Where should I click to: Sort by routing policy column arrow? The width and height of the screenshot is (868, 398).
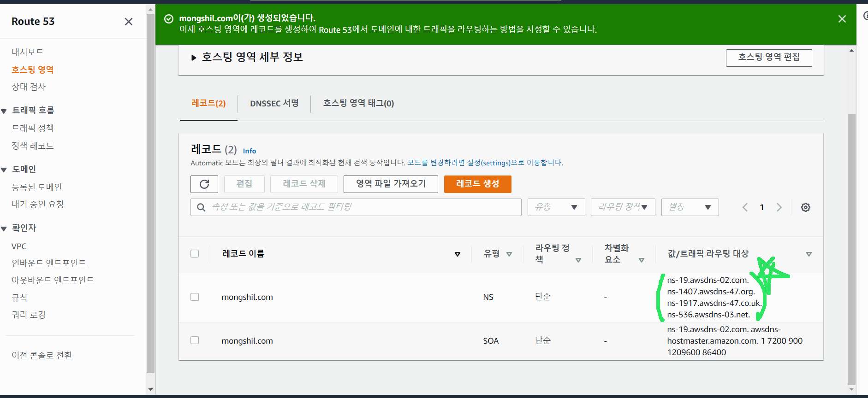point(578,260)
